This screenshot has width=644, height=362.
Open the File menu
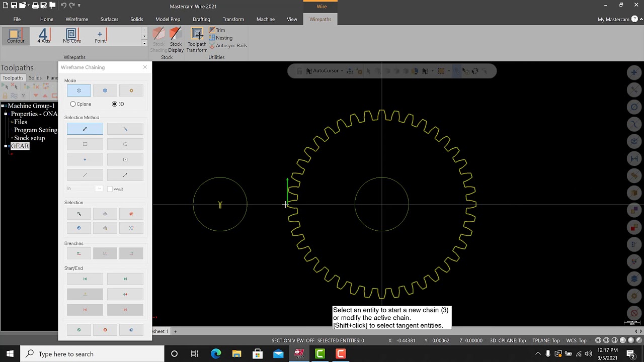pos(17,19)
